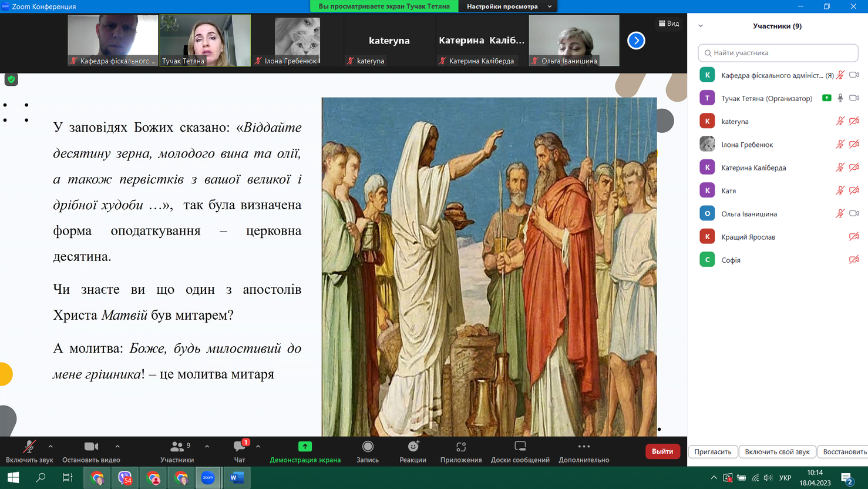
Task: Unmute microphone via Включить звук
Action: pyautogui.click(x=29, y=451)
